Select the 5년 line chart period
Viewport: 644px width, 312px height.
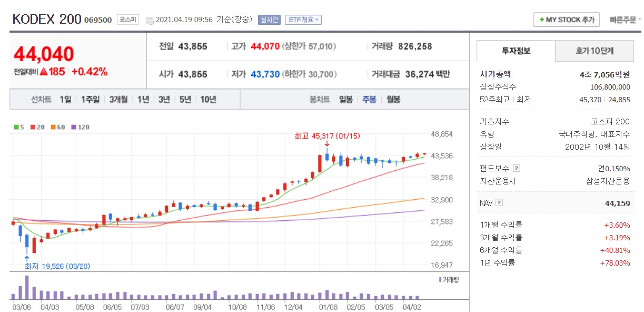[x=185, y=99]
